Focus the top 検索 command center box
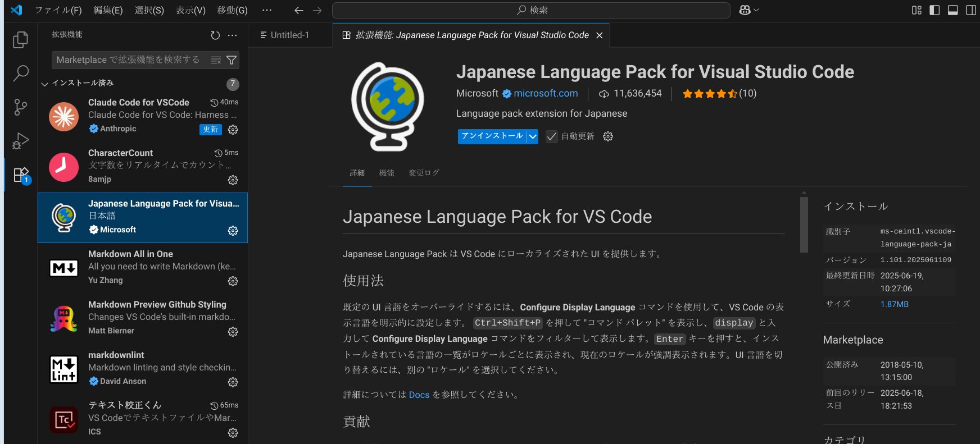Viewport: 980px width, 444px height. (x=531, y=10)
